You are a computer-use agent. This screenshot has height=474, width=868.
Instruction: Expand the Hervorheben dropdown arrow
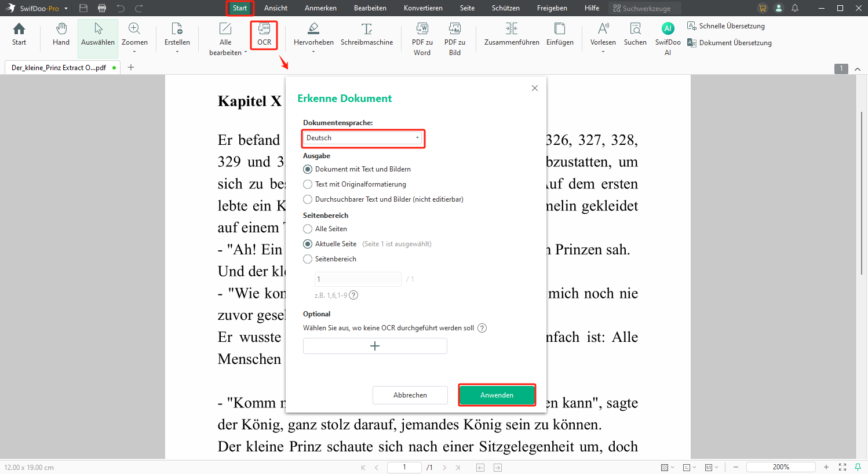(x=313, y=52)
